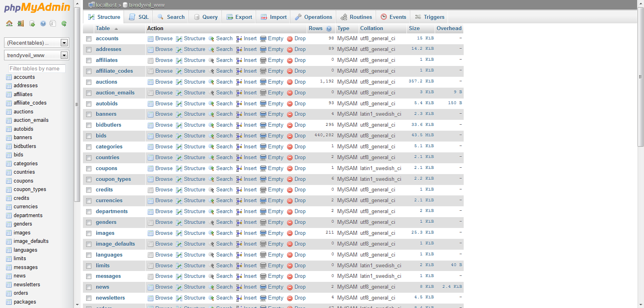This screenshot has width=644, height=308.
Task: Click the Insert icon for the auctions row
Action: click(x=239, y=82)
